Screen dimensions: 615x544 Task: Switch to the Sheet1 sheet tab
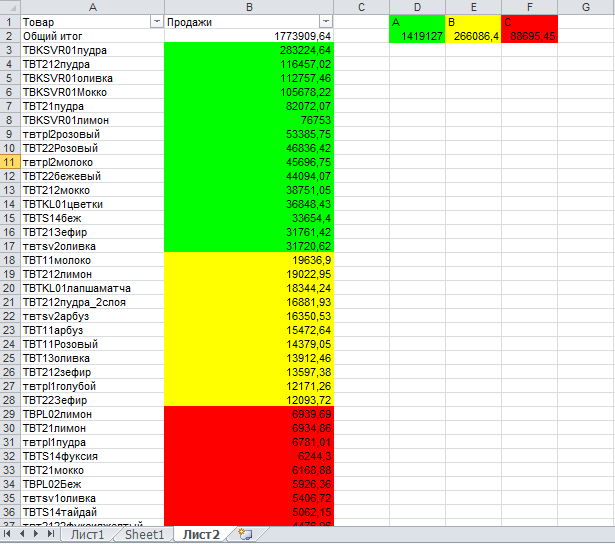144,535
